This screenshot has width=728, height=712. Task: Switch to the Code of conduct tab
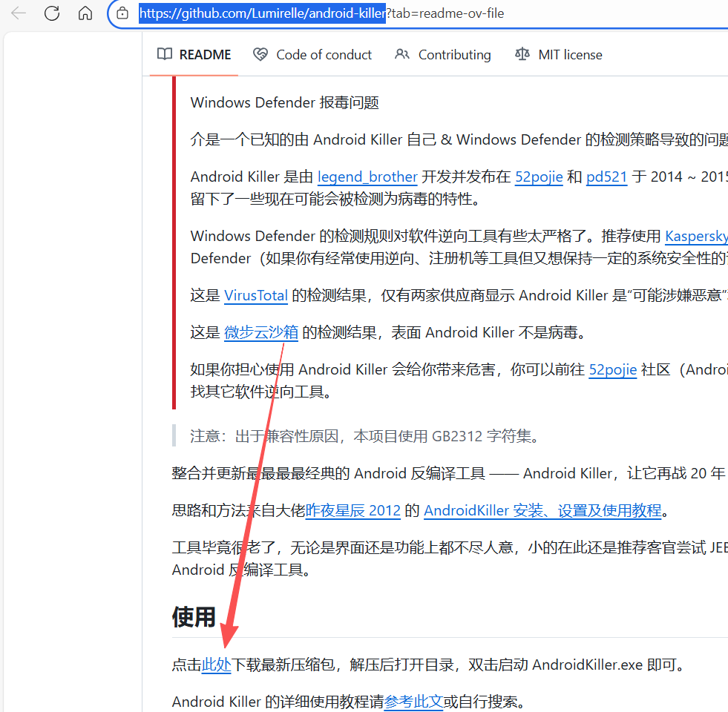[324, 55]
